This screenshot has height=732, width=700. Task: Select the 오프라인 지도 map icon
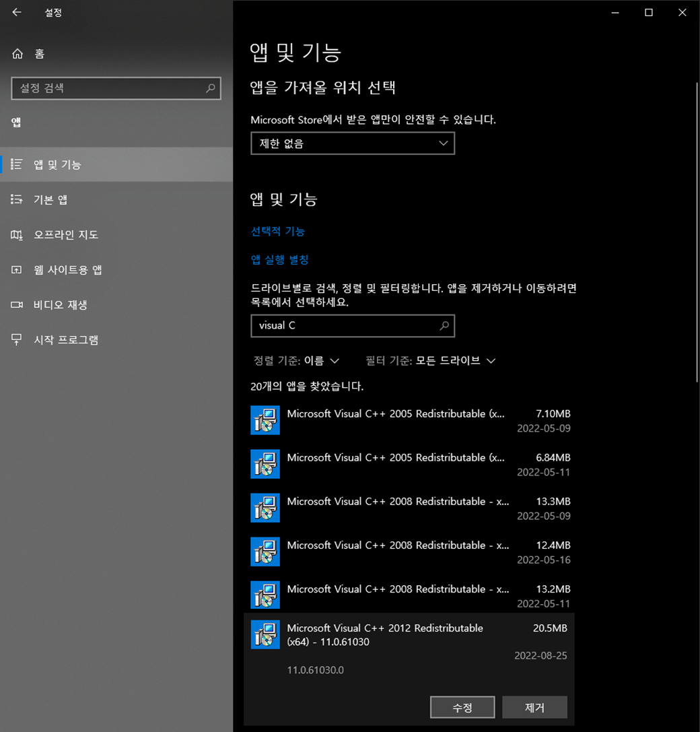coord(17,235)
